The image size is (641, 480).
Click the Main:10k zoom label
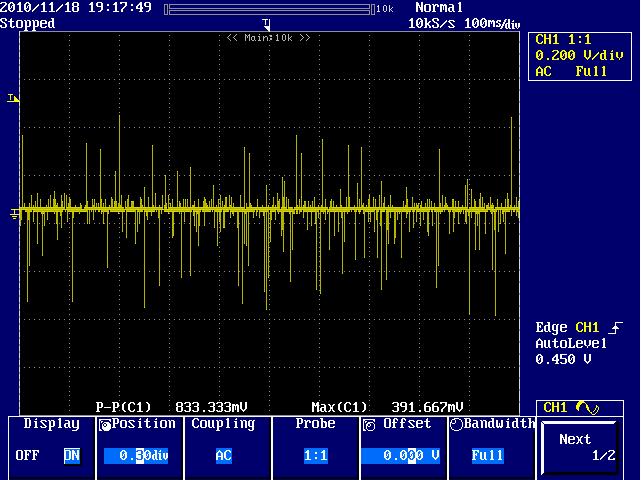click(x=268, y=37)
